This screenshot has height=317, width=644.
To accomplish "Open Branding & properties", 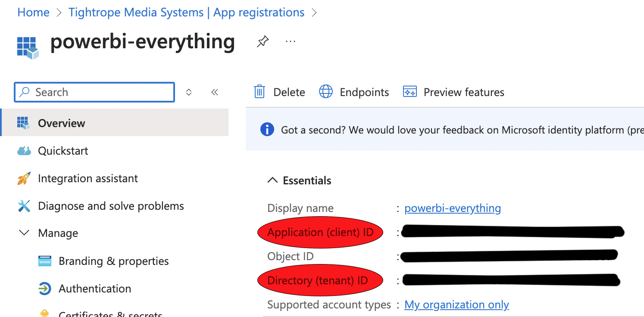I will coord(114,261).
